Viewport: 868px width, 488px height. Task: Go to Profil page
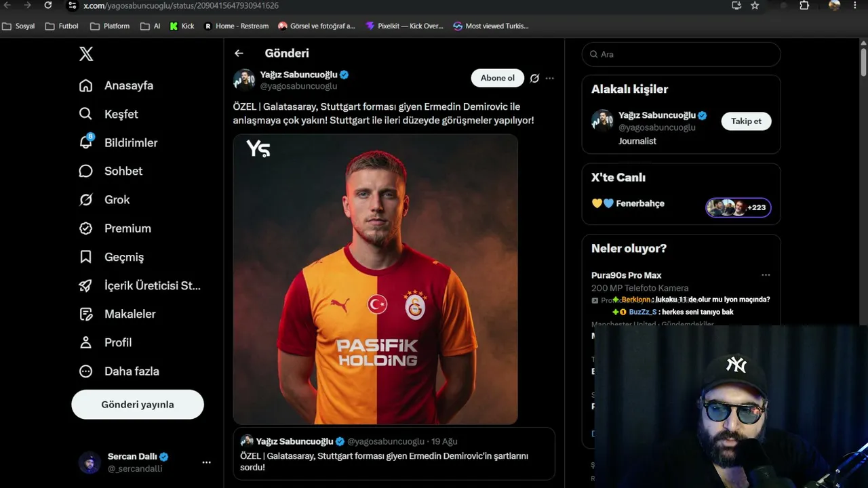coord(105,342)
